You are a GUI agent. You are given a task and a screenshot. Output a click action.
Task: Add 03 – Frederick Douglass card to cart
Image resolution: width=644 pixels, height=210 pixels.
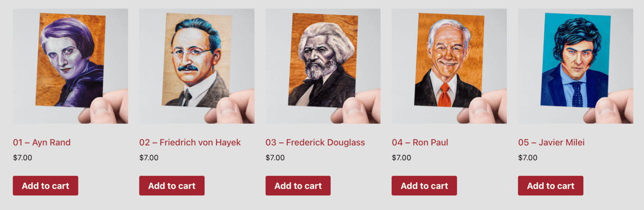tap(298, 186)
